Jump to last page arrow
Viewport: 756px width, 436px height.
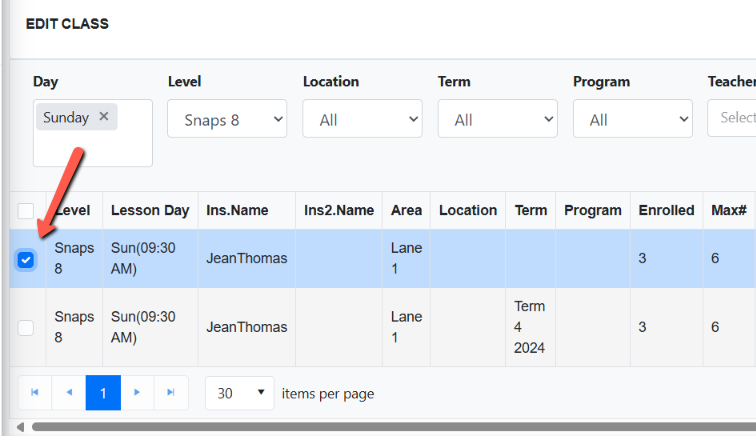click(171, 393)
